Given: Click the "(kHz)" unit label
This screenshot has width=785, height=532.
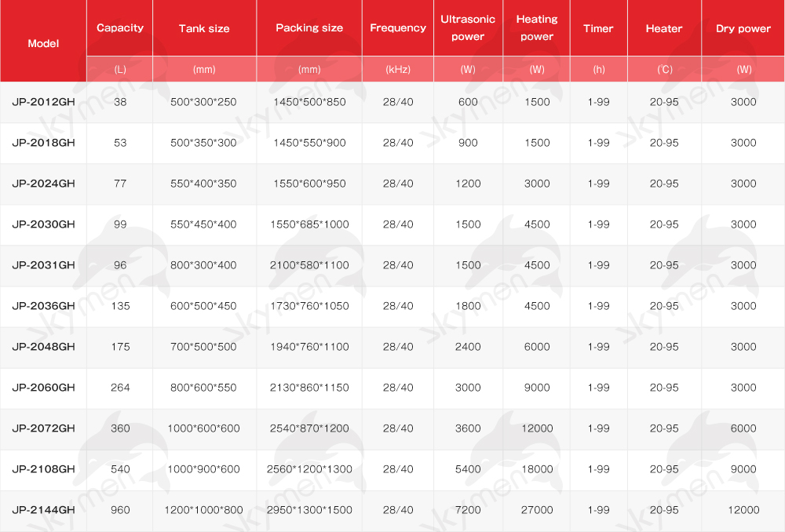Looking at the screenshot, I should (398, 70).
